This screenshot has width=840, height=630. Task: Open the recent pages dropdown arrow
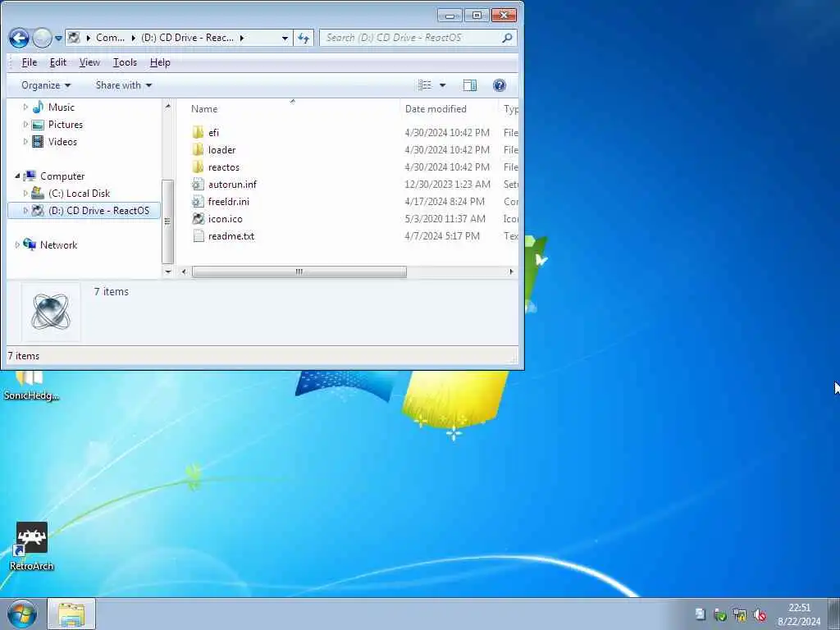click(x=58, y=39)
